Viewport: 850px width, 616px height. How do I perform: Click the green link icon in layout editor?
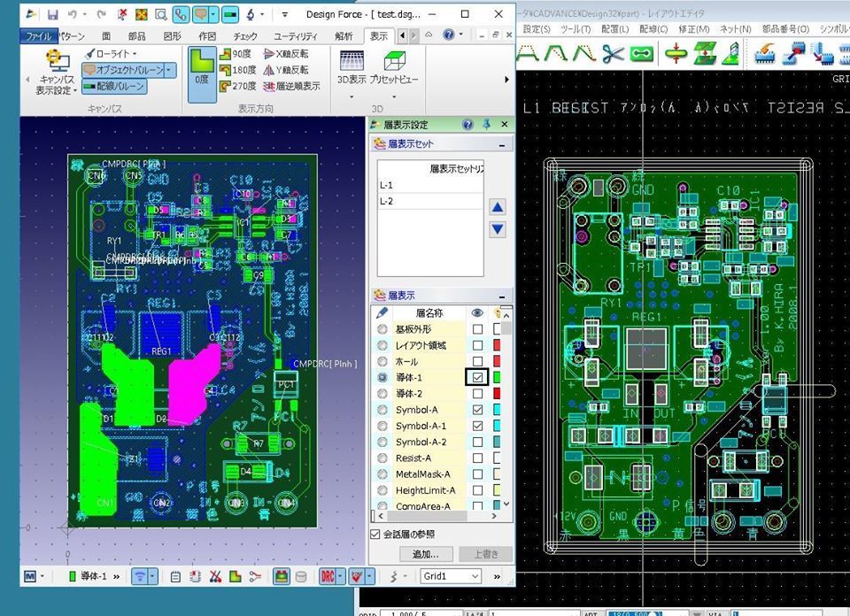[x=641, y=54]
